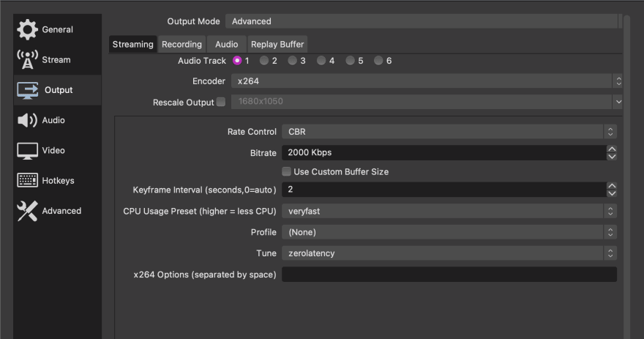Click the Bitrate 2000 Kbps field
Image resolution: width=644 pixels, height=339 pixels.
(444, 152)
